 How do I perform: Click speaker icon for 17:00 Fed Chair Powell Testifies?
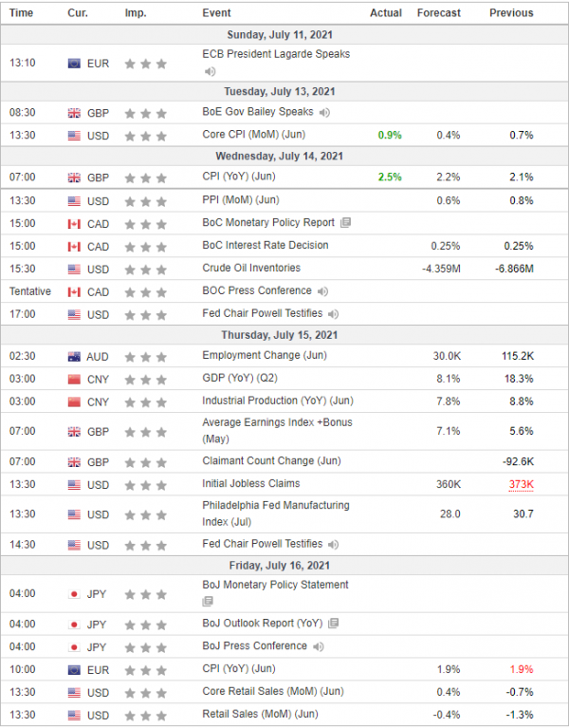(x=334, y=314)
